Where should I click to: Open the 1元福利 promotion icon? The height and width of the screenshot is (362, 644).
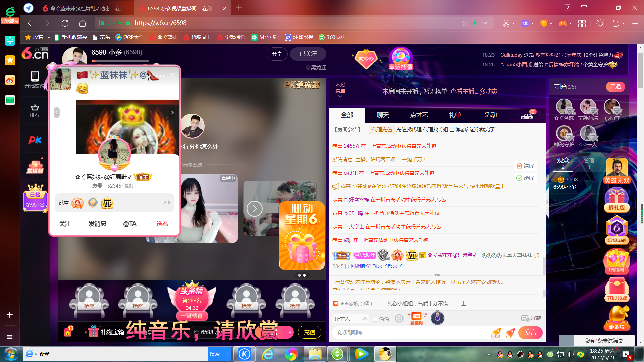pyautogui.click(x=617, y=261)
